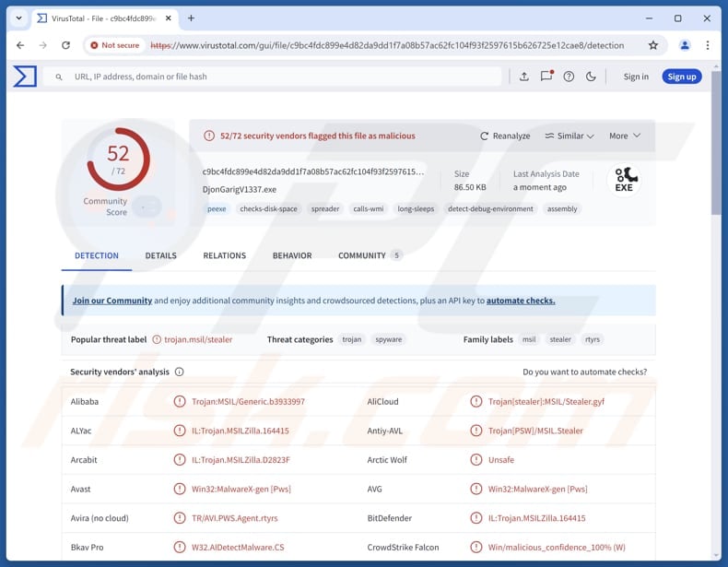Click the BitDefender detection alert icon
This screenshot has height=567, width=728.
point(476,518)
